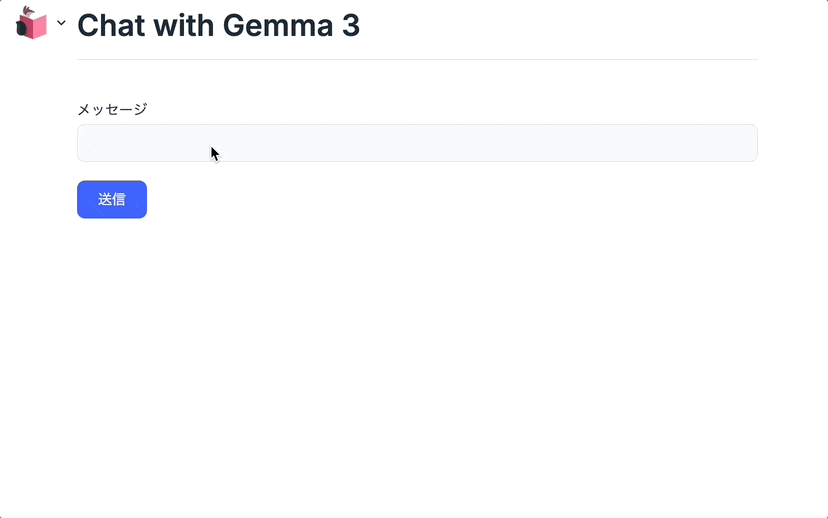
Task: Click the blue 送信 send button
Action: pos(112,199)
